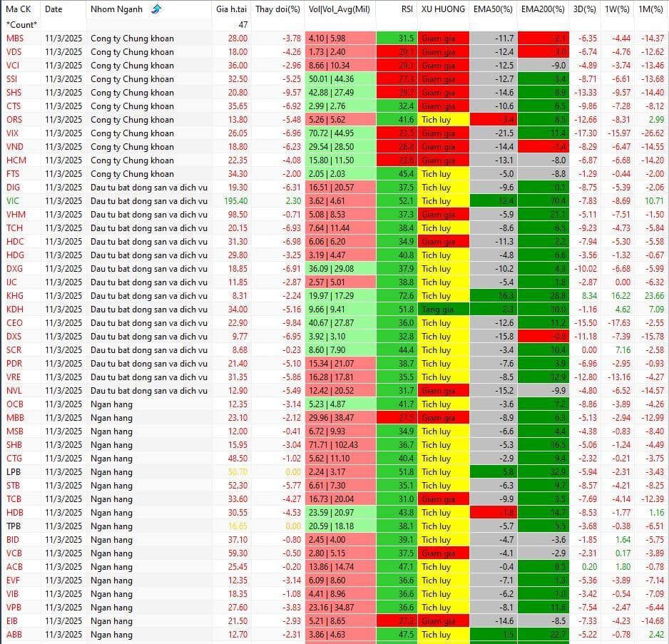
Task: Click SCR 1W value 7.16
Action: pyautogui.click(x=623, y=350)
